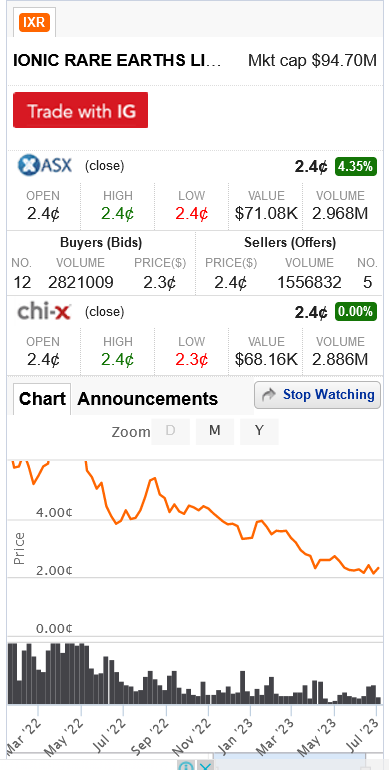Click the green 4.35% change badge
The height and width of the screenshot is (770, 389).
356,167
